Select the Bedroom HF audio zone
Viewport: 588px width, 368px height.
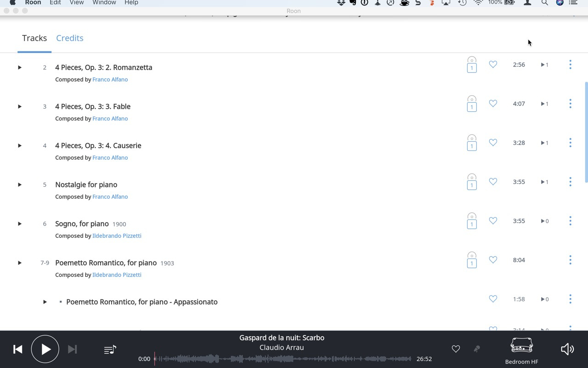(x=521, y=351)
